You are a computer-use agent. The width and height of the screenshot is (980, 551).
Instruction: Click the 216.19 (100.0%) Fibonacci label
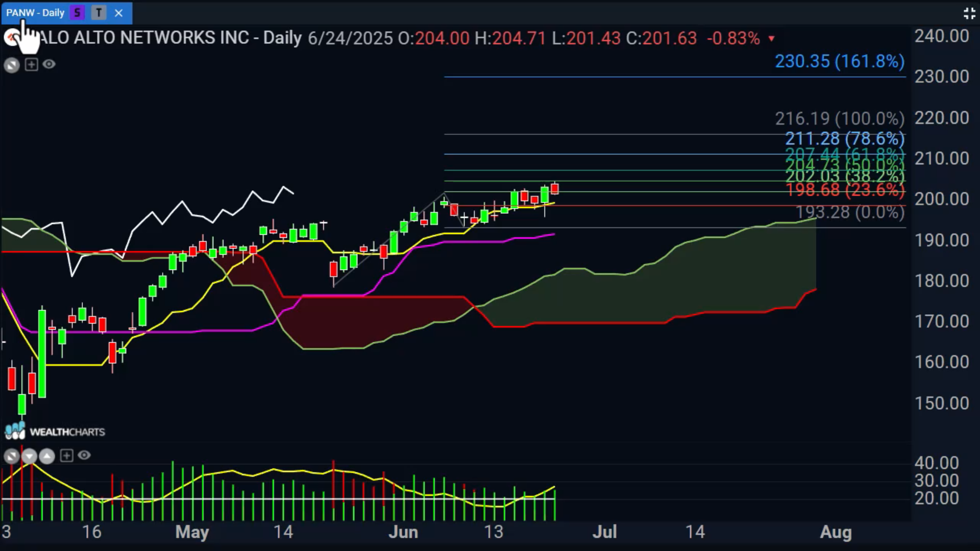(x=840, y=119)
